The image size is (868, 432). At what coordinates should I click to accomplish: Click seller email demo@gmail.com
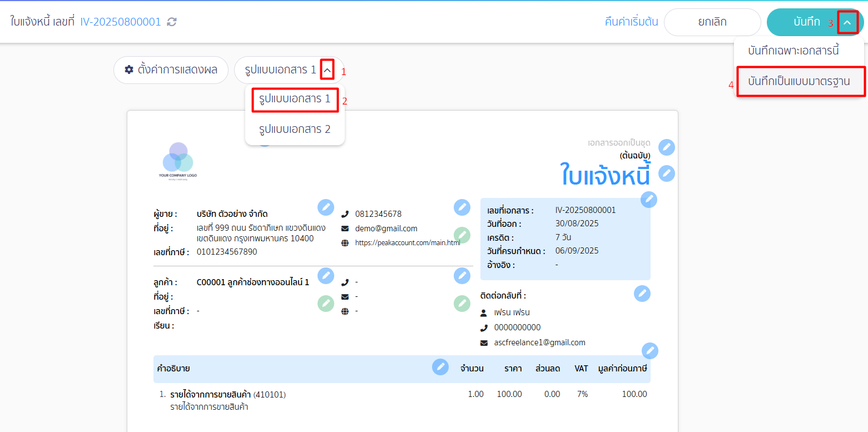coord(386,229)
